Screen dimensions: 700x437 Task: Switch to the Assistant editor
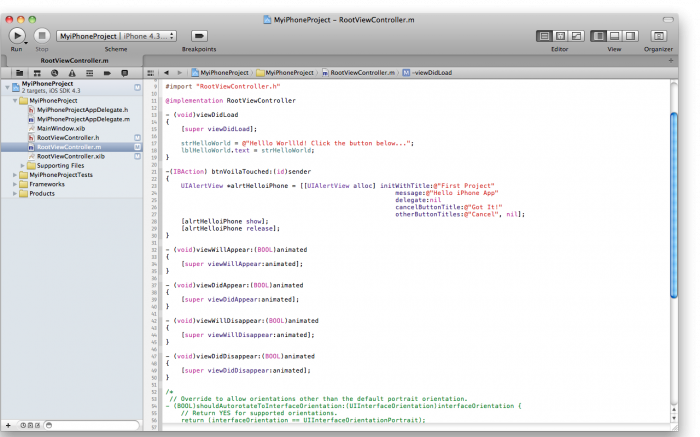tap(559, 35)
